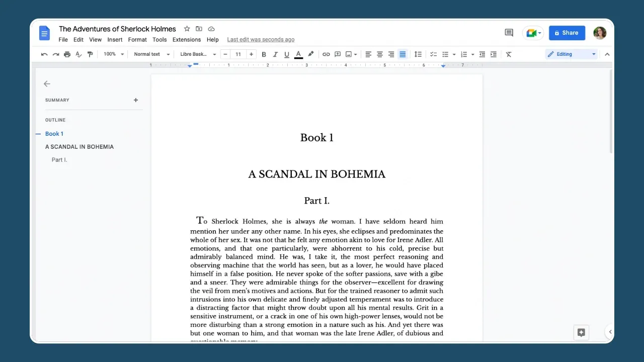Open 'Last edit was seconds ago' history link

pos(261,39)
